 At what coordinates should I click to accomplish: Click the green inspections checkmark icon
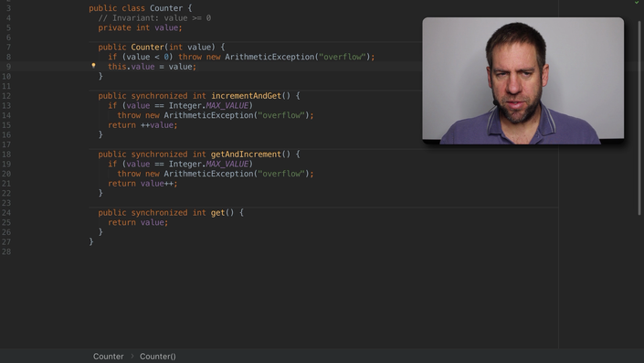636,2
